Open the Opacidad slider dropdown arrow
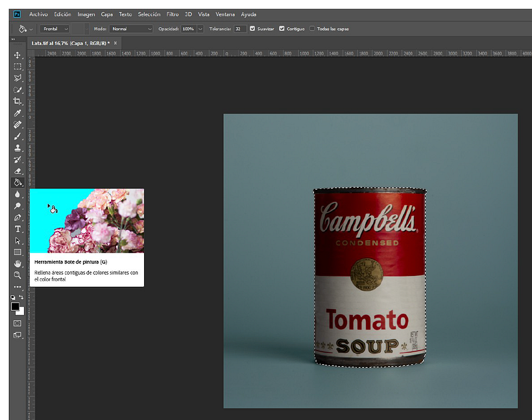This screenshot has height=420, width=532. click(200, 29)
